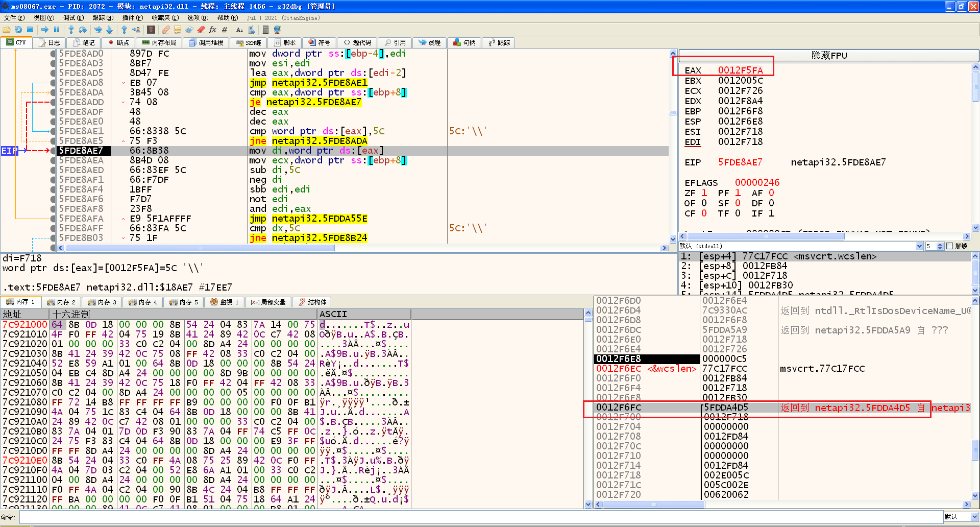Select the 内存 2 dump tab
Image resolution: width=980 pixels, height=527 pixels.
[x=61, y=302]
